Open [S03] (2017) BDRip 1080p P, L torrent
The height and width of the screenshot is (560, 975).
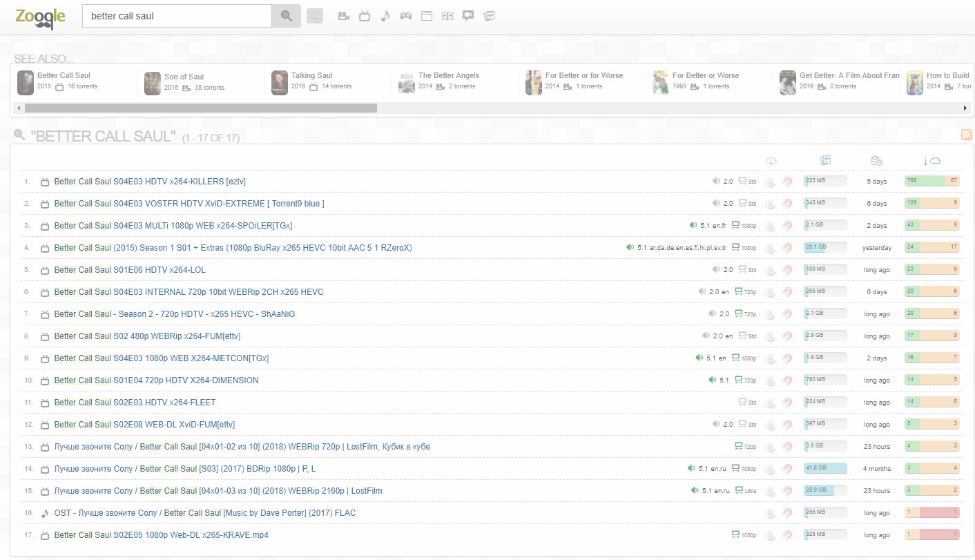click(185, 469)
